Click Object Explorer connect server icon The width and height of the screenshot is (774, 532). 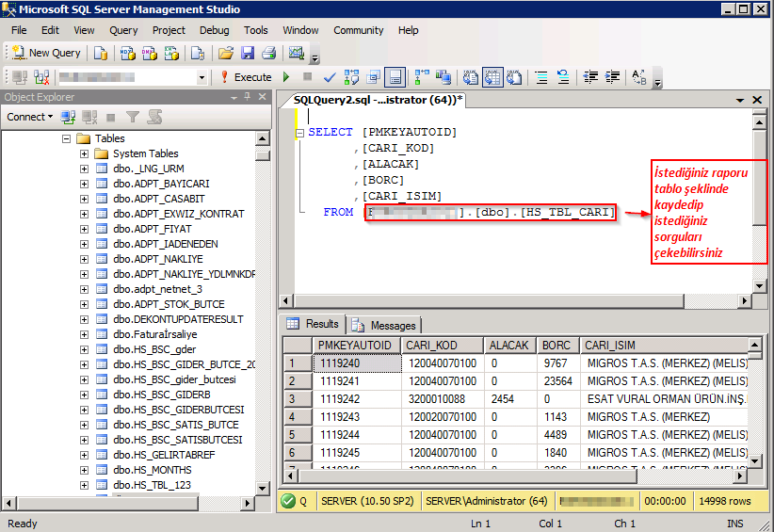point(68,117)
